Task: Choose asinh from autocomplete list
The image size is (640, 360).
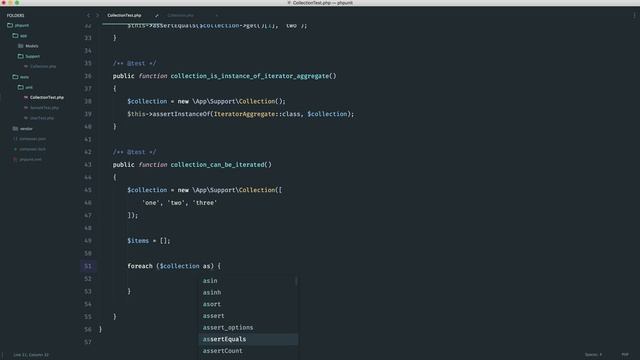Action: (248, 292)
